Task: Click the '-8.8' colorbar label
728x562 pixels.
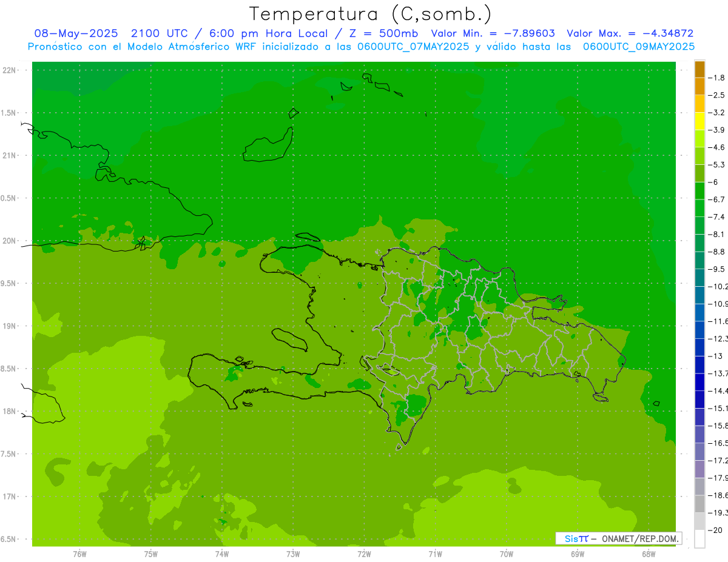Action: (717, 252)
